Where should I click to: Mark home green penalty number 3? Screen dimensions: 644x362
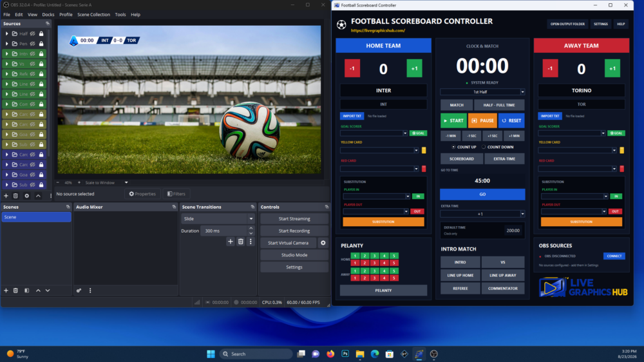374,256
